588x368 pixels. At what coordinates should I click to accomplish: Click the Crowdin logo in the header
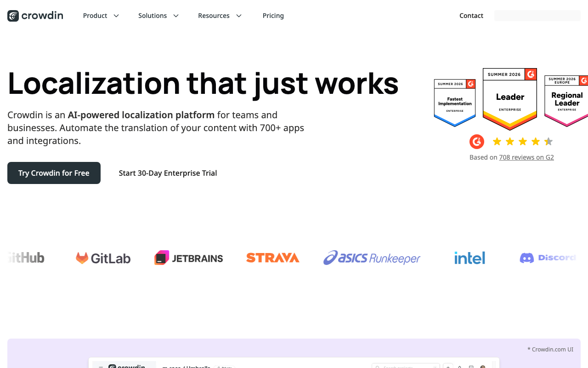(x=35, y=16)
